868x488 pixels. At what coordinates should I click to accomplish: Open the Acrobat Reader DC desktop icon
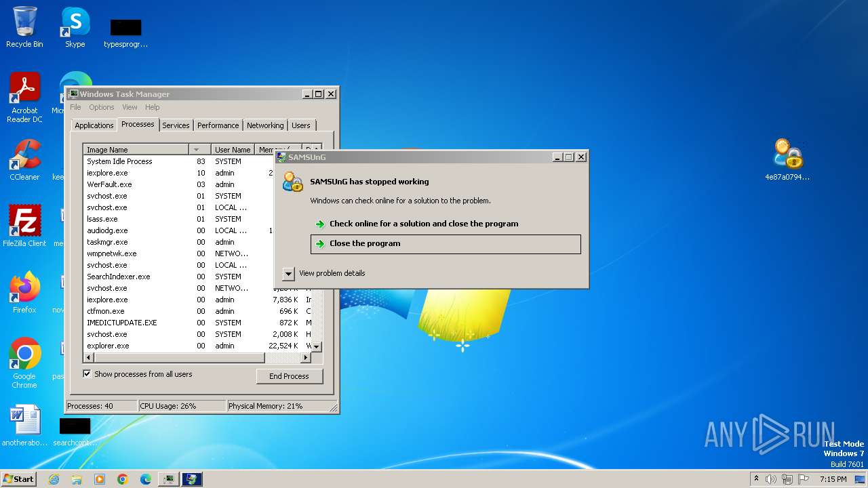(24, 98)
